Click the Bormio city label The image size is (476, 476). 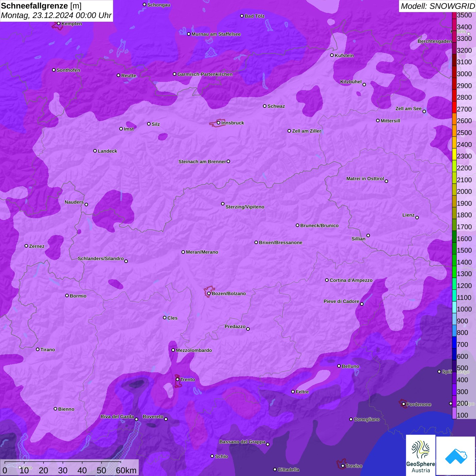tap(78, 296)
